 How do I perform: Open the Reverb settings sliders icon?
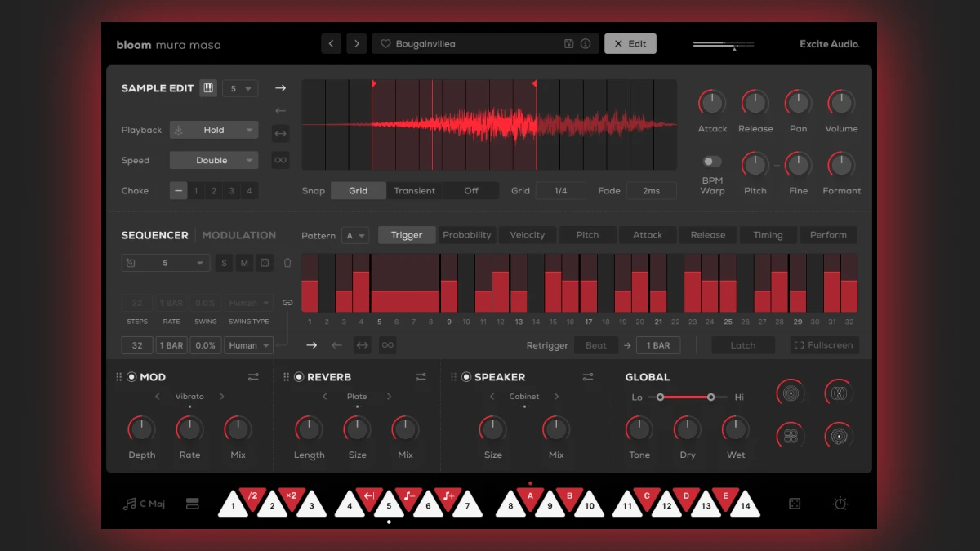[x=421, y=377]
